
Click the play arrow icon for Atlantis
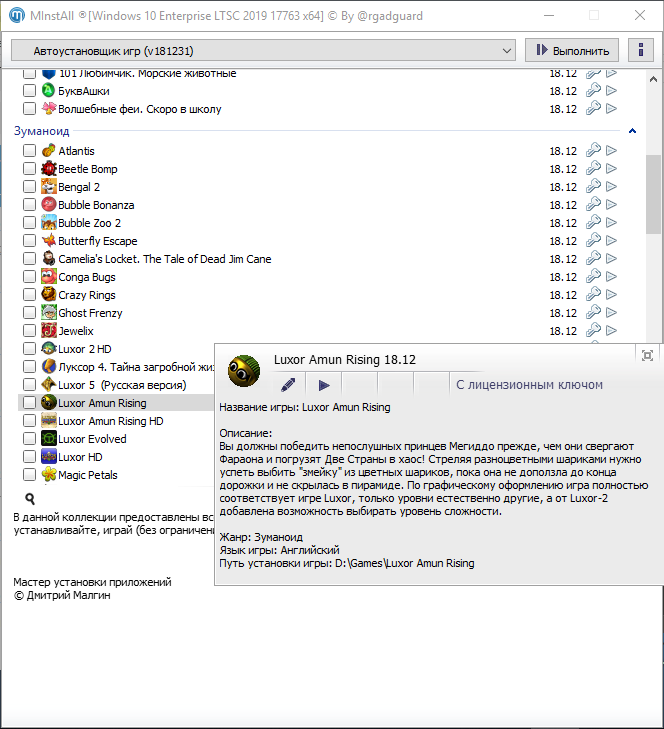(x=611, y=151)
